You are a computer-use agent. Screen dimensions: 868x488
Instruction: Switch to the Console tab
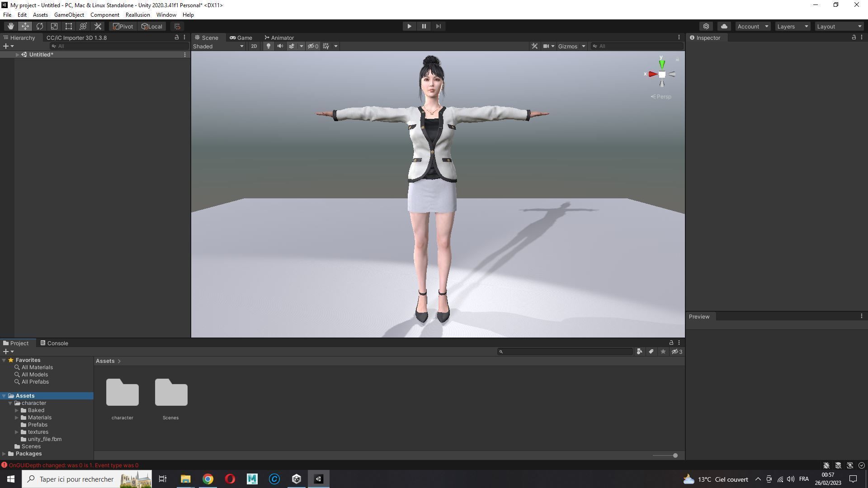click(x=54, y=343)
